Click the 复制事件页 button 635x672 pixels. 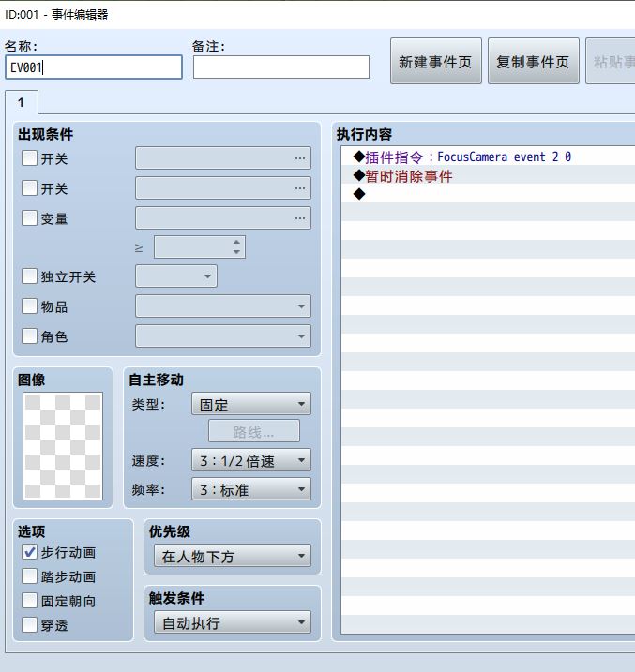click(x=533, y=61)
